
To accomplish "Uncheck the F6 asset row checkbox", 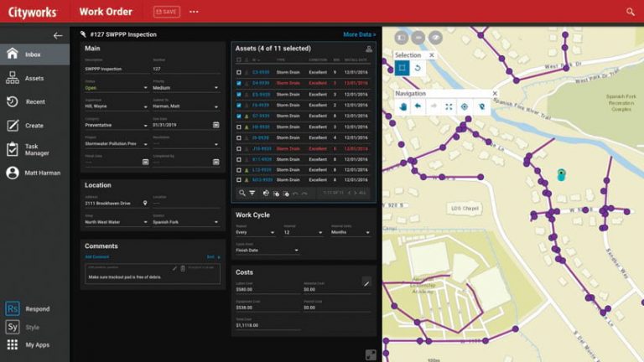I will click(x=239, y=105).
